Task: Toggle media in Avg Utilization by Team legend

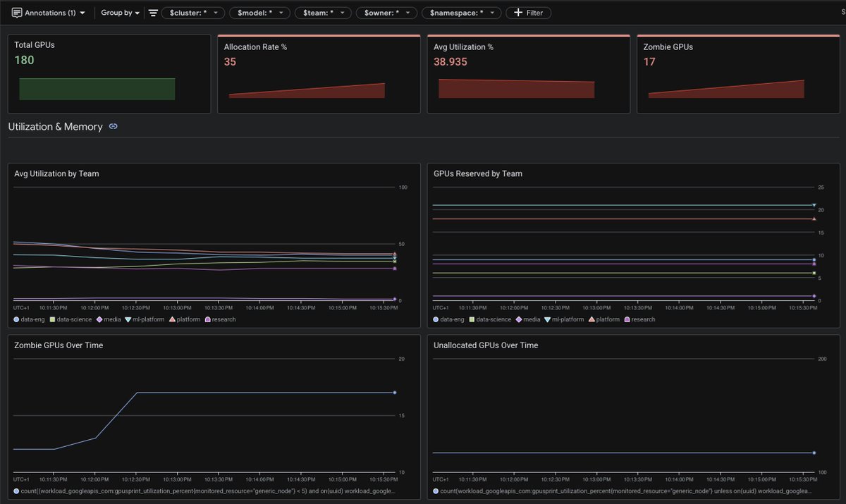Action: 108,319
